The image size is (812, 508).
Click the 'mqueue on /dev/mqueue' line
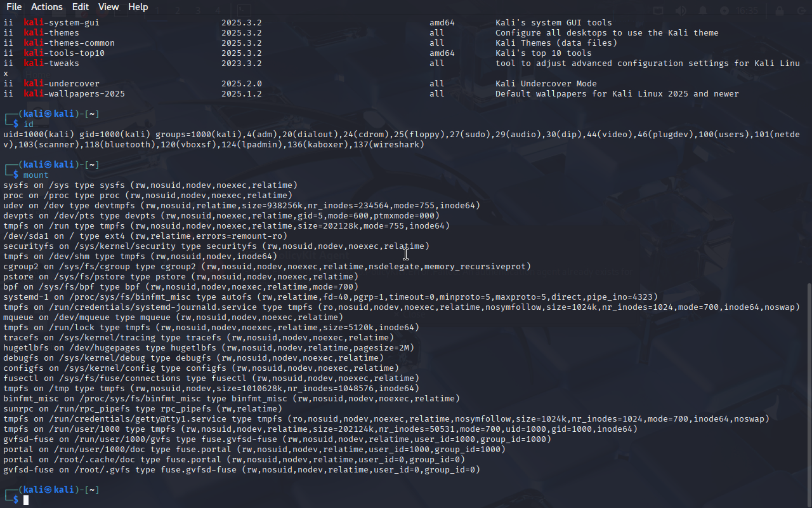pyautogui.click(x=173, y=317)
